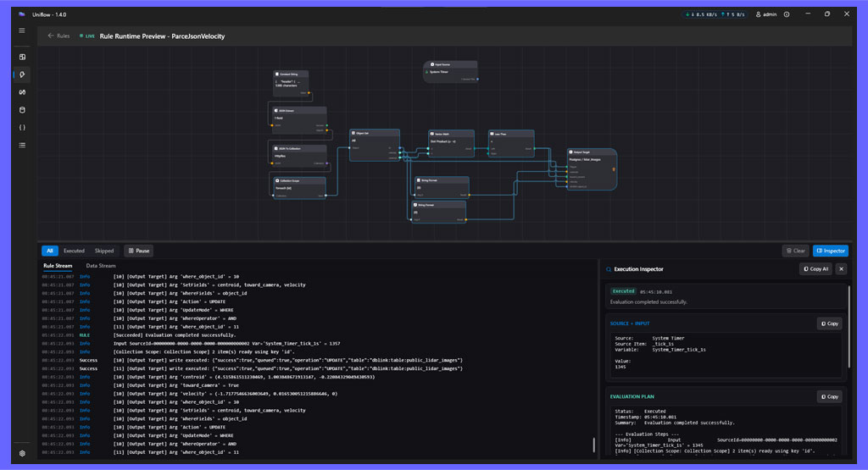Click Vector Math node header icon

432,134
